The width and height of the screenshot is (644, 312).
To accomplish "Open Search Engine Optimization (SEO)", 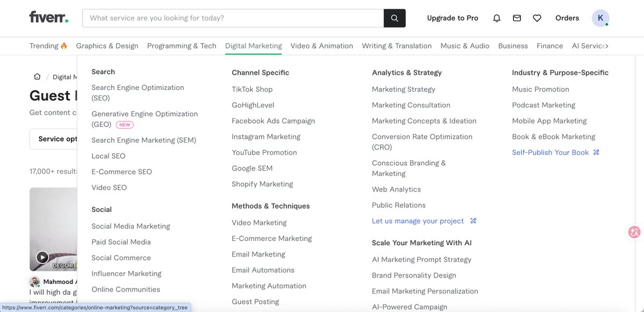I will pyautogui.click(x=138, y=93).
